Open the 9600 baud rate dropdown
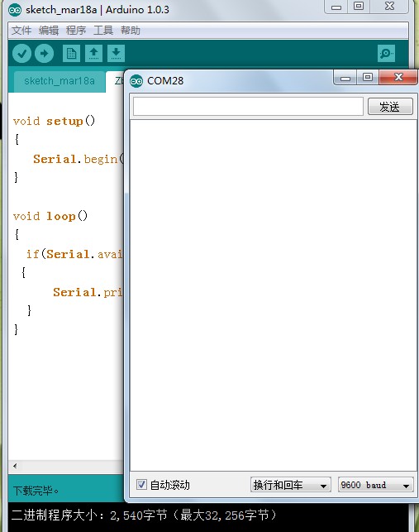Viewport: 419px width, 532px height. pyautogui.click(x=375, y=485)
